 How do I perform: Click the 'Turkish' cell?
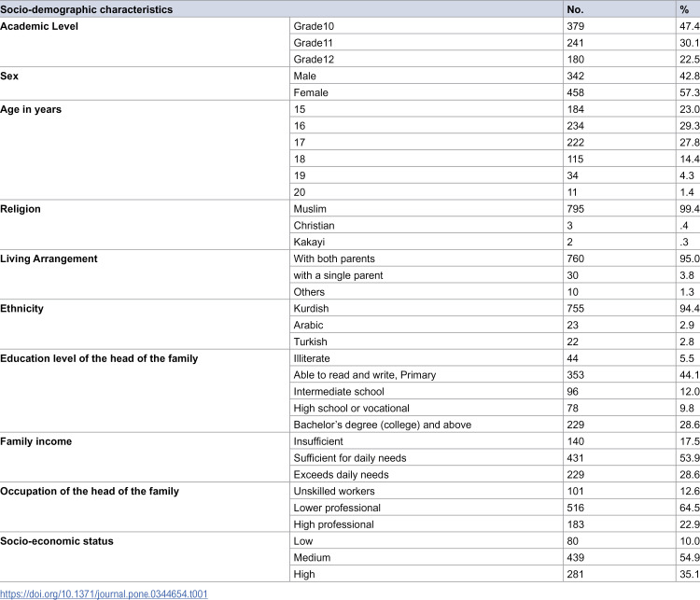(310, 342)
